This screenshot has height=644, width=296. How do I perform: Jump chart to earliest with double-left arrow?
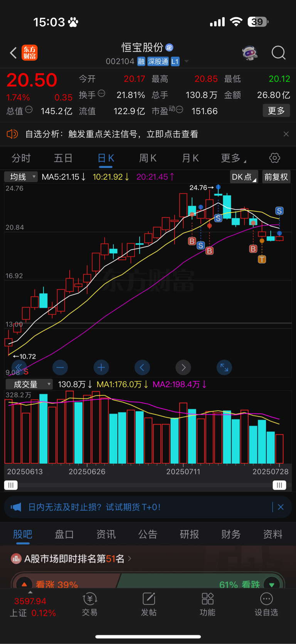(x=19, y=367)
